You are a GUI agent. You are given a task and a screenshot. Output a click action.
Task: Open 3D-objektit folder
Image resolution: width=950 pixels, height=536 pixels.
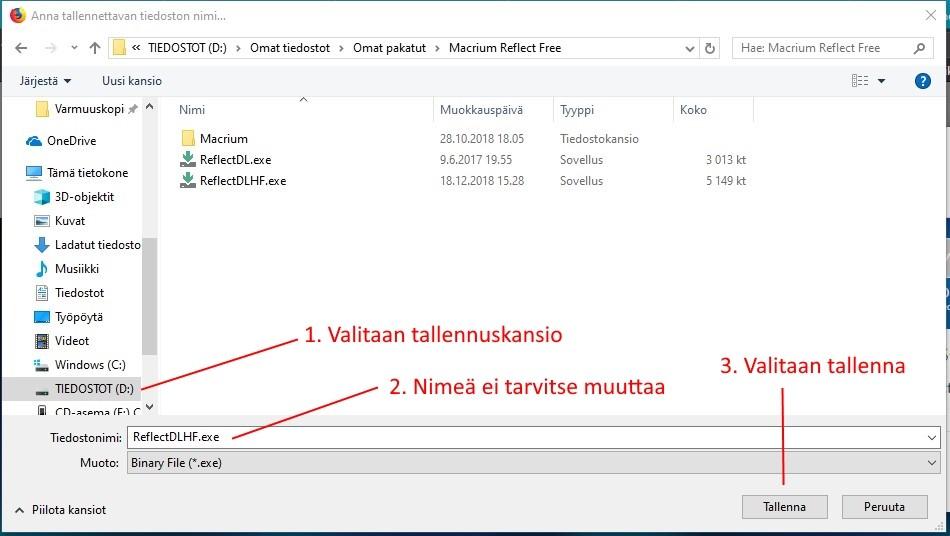coord(84,197)
